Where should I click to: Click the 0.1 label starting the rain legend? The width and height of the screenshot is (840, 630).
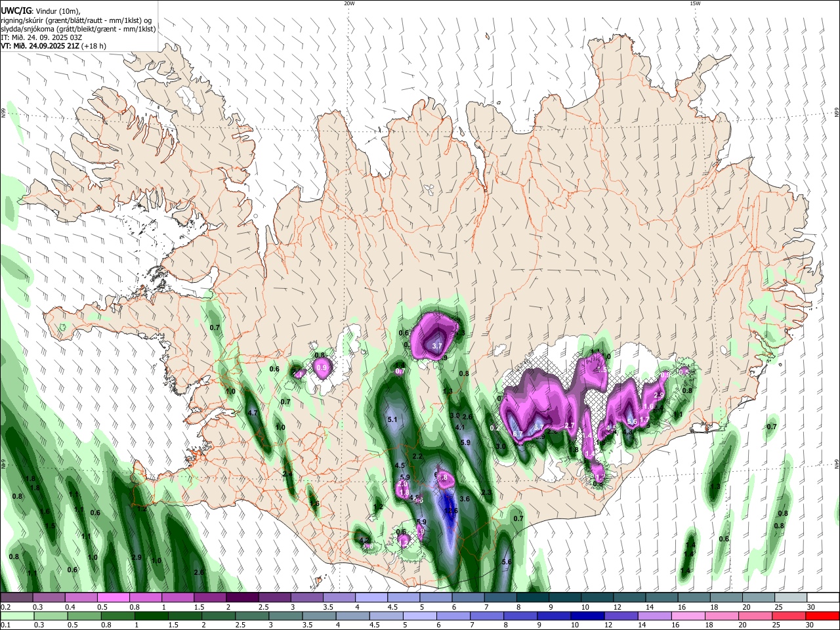pyautogui.click(x=5, y=625)
